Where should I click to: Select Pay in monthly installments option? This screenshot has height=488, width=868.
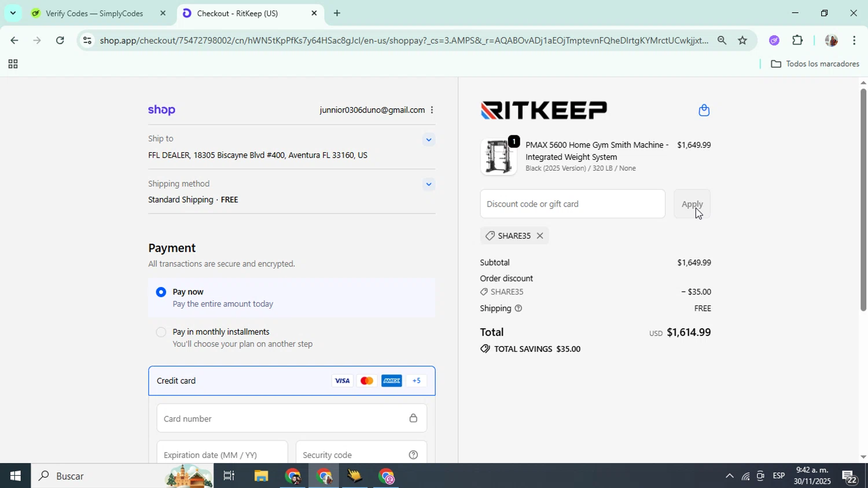pos(161,332)
